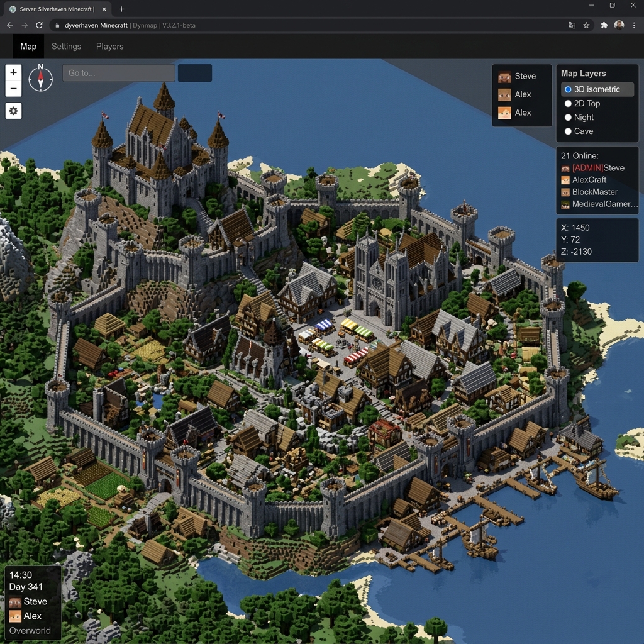Click BlockMaster in online list
Viewport: 644px width, 644px height.
[595, 192]
